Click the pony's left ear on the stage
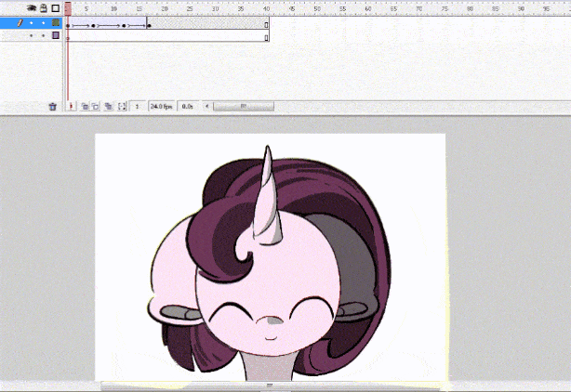The width and height of the screenshot is (571, 392). pos(177,313)
